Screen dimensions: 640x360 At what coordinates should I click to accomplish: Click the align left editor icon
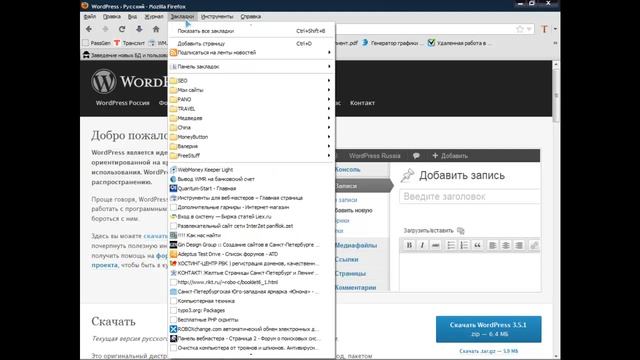coord(492,245)
